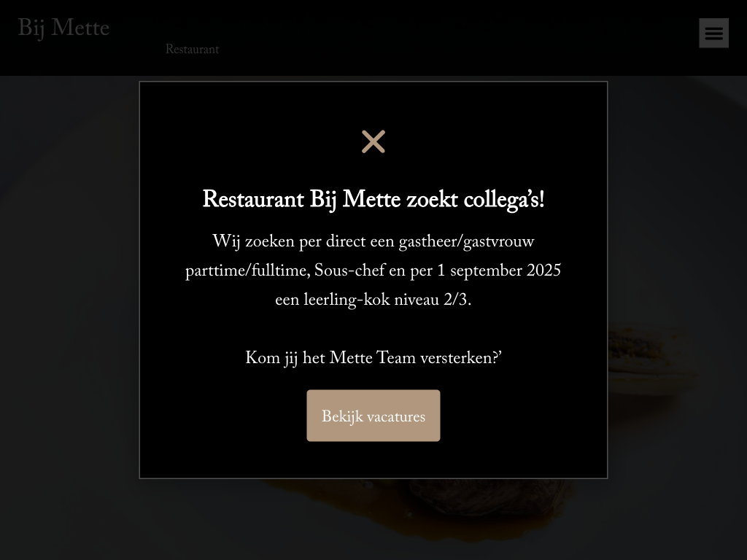747x560 pixels.
Task: Go to homepage via Bij Mette logo
Action: (x=63, y=29)
